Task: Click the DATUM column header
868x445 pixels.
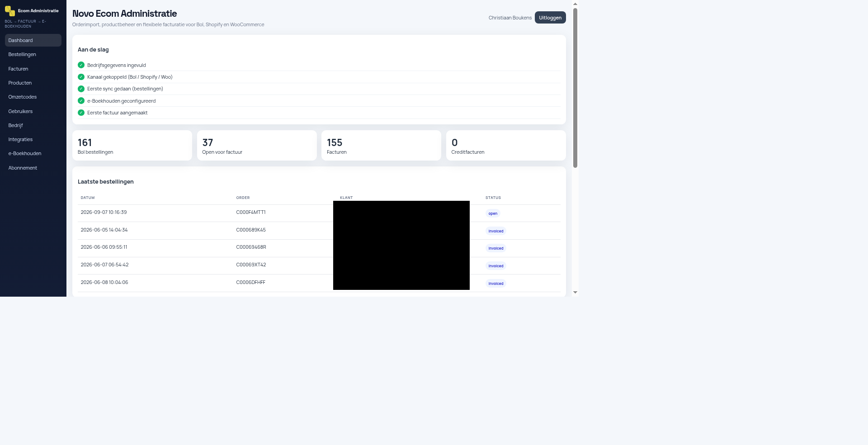Action: pos(88,198)
